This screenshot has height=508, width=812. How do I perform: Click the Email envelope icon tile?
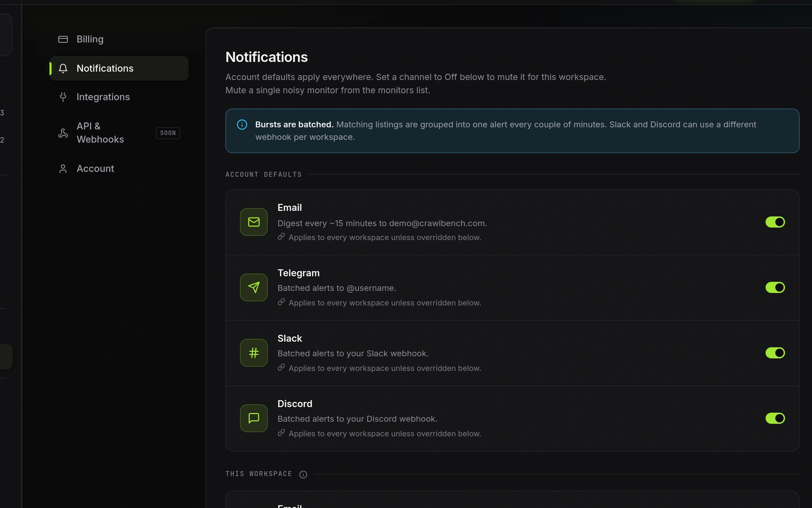tap(254, 222)
